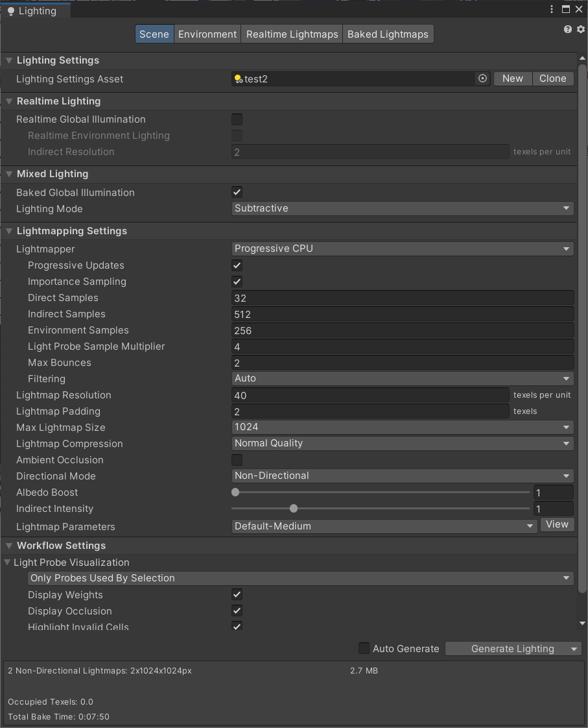Enable Auto Generate lighting
The height and width of the screenshot is (728, 588).
click(364, 648)
